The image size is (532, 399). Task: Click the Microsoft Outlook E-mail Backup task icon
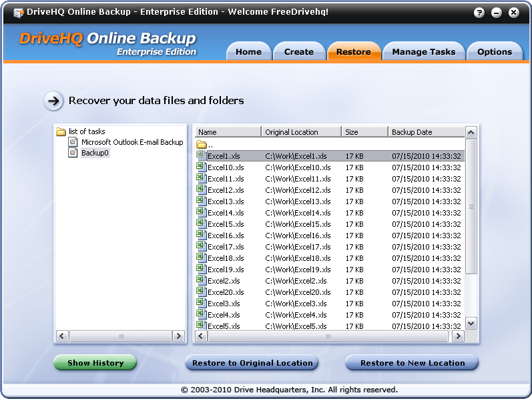point(73,142)
